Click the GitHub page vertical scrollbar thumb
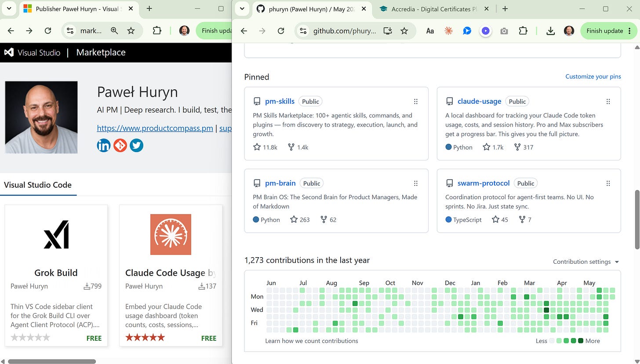The width and height of the screenshot is (640, 364). (x=637, y=220)
